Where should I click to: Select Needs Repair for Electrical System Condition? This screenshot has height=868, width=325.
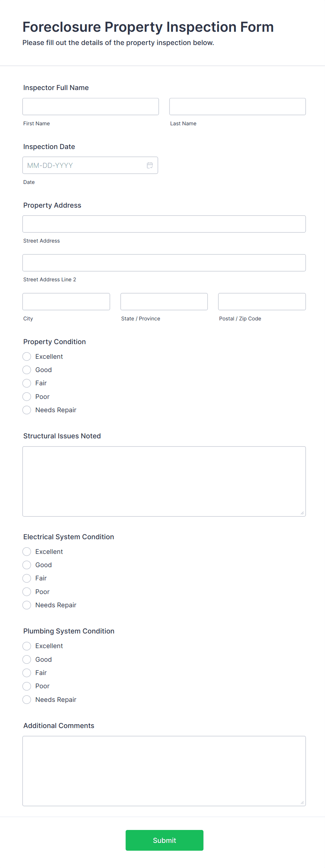tap(27, 605)
